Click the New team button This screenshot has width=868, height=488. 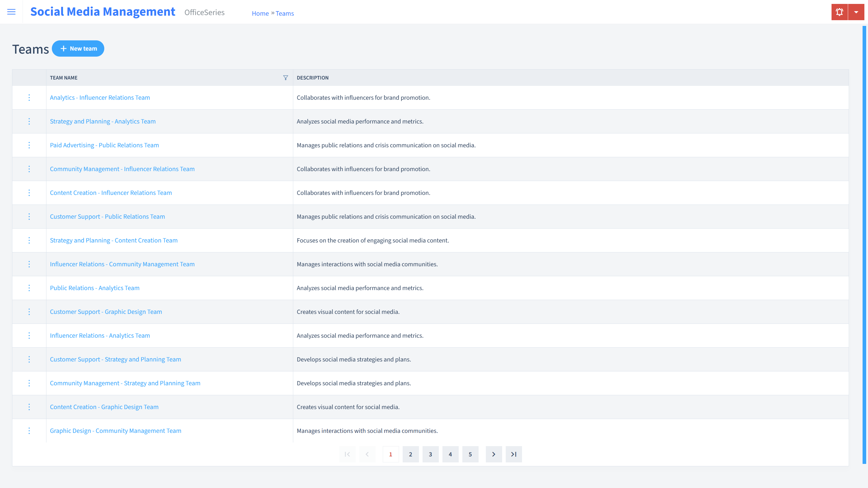tap(78, 48)
